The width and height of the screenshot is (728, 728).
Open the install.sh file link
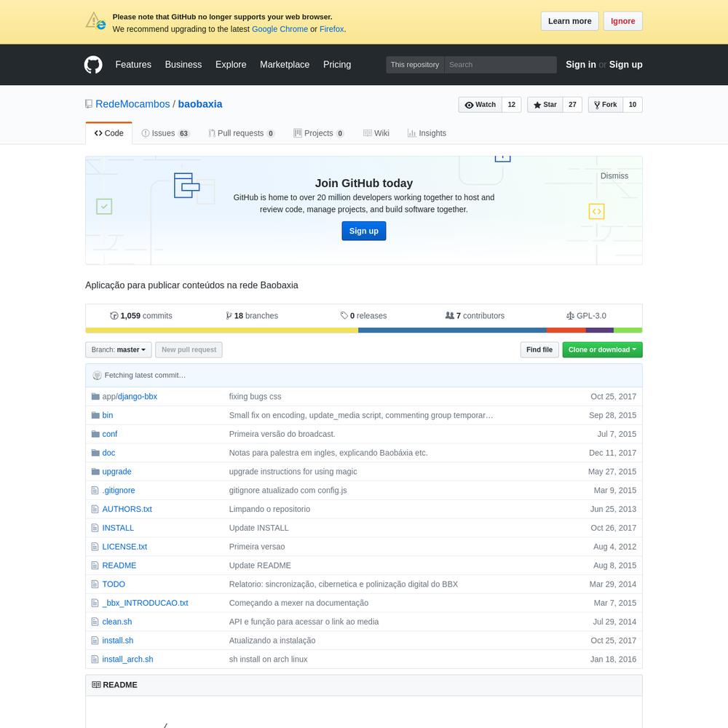[117, 641]
